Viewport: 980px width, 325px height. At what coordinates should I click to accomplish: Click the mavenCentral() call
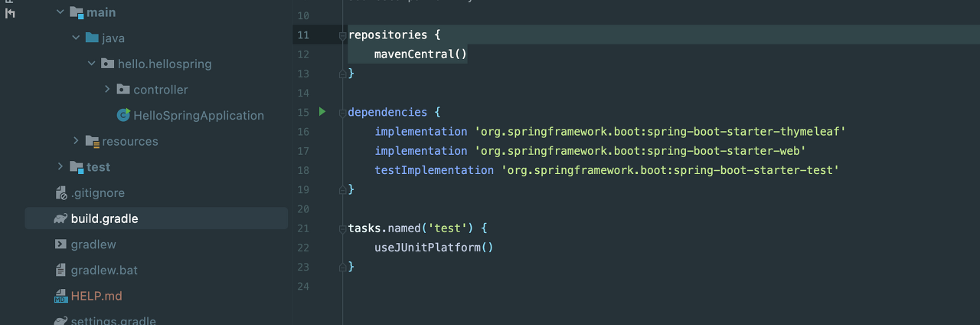(x=420, y=54)
